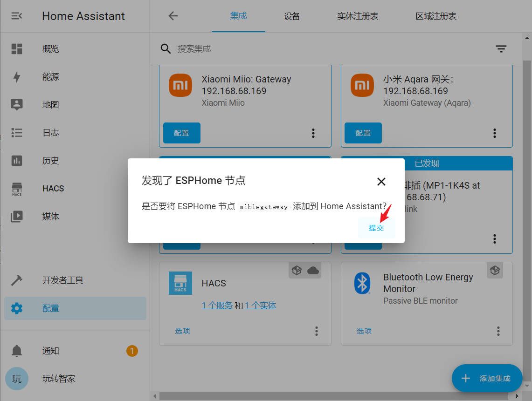Open the 日志 logbook icon

pyautogui.click(x=17, y=133)
